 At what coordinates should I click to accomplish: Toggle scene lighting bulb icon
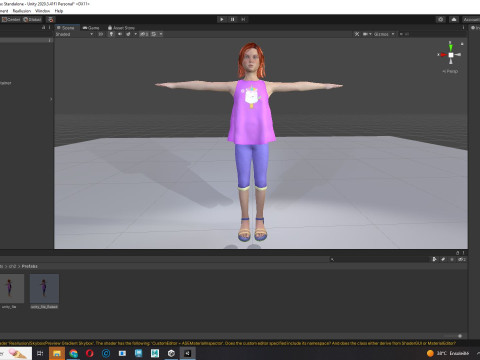point(111,34)
